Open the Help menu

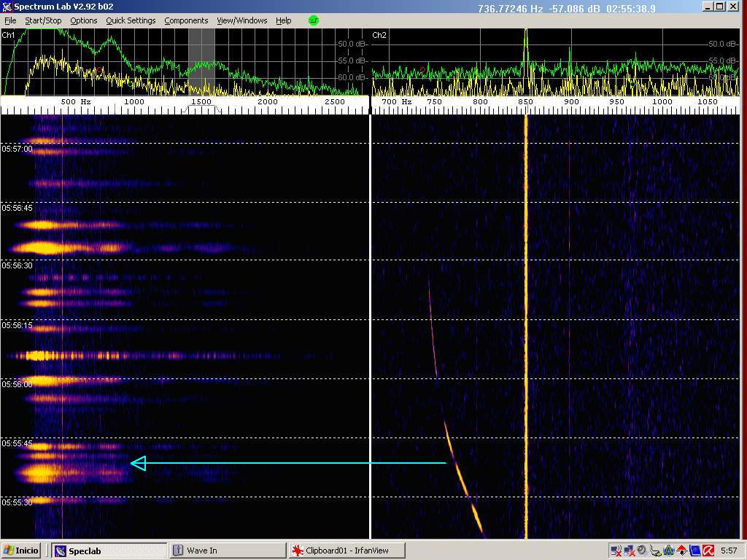283,20
